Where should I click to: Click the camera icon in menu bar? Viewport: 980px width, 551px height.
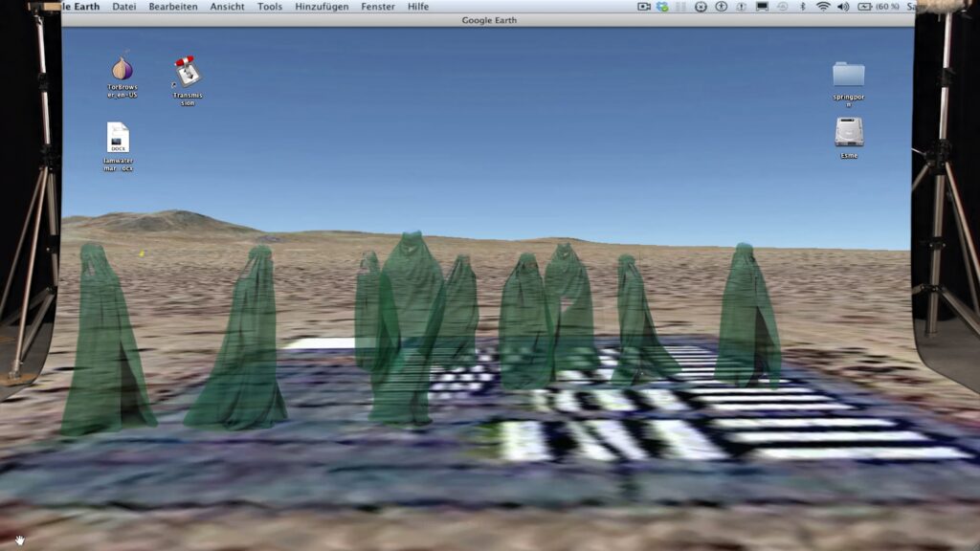[644, 7]
